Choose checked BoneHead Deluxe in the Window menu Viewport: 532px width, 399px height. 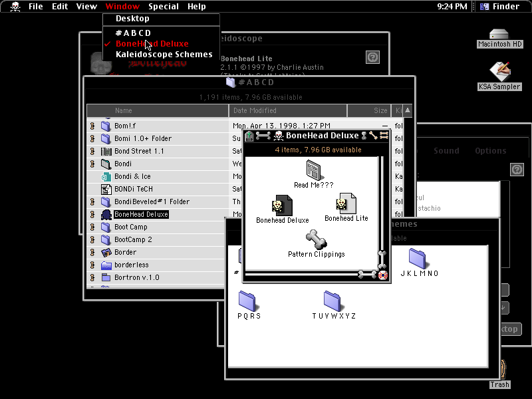[161, 44]
